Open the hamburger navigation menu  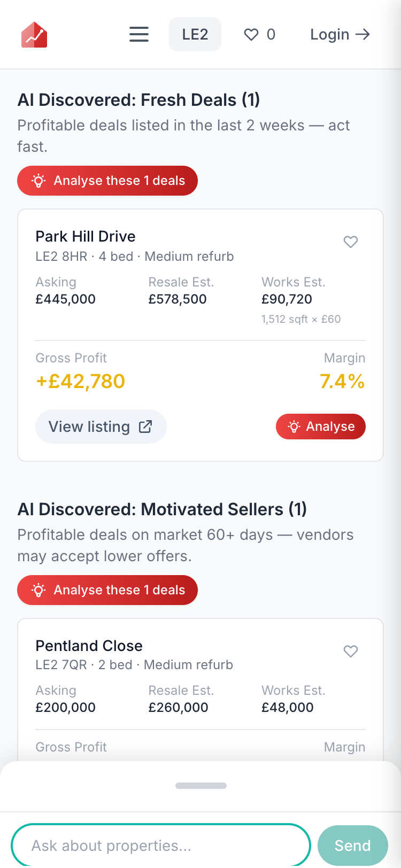[138, 34]
